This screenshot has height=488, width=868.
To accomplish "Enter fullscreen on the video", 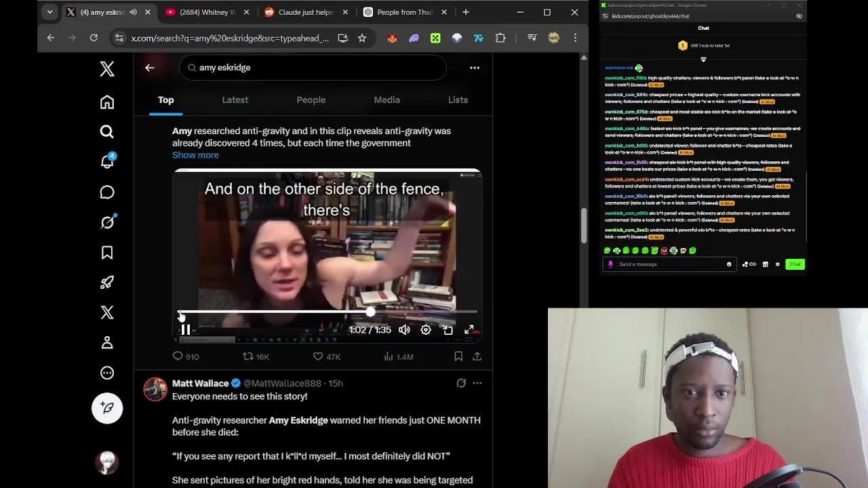I will tap(469, 330).
